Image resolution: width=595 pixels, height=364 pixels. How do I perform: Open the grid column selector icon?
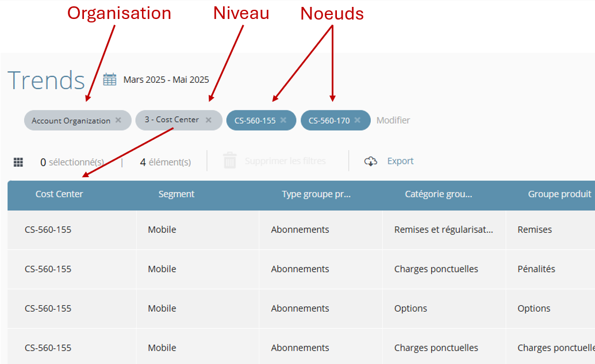click(x=18, y=162)
